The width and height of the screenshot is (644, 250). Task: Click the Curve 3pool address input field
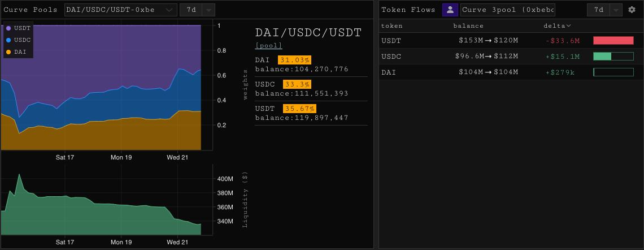coord(508,10)
